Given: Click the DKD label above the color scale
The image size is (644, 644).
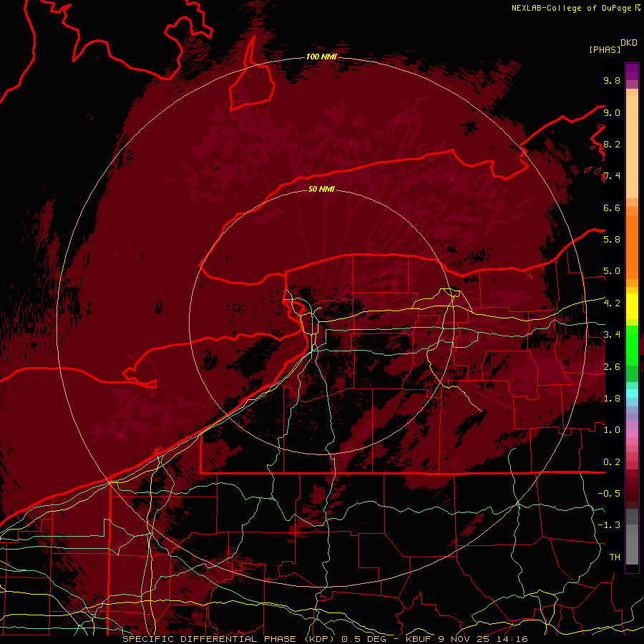Looking at the screenshot, I should (629, 43).
